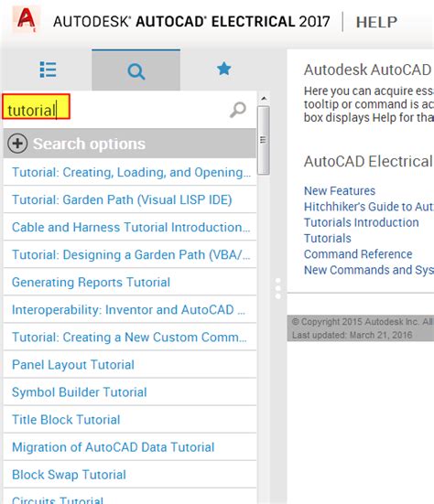Open 'Migration of AutoCAD Data Tutorial' result
This screenshot has height=504, width=434.
pyautogui.click(x=130, y=447)
